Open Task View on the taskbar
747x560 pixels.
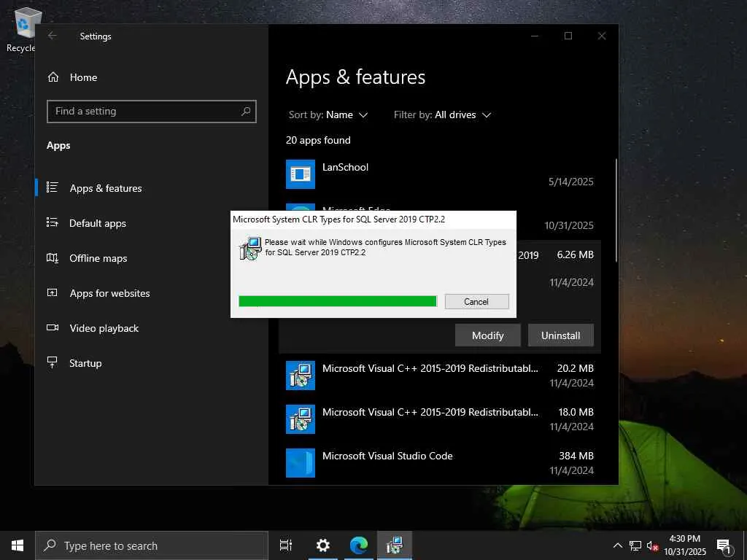pos(286,545)
